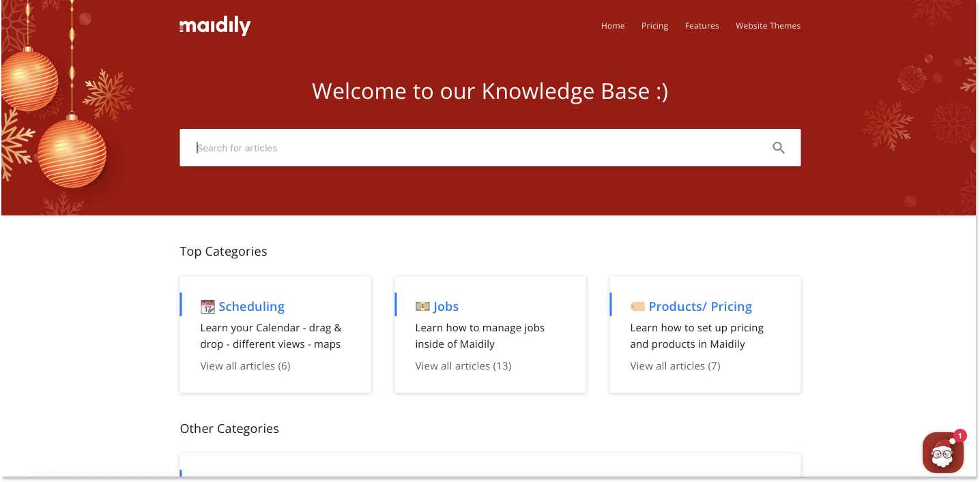Click the red notification badge on chat
Screen dimensions: 980x482
[960, 436]
